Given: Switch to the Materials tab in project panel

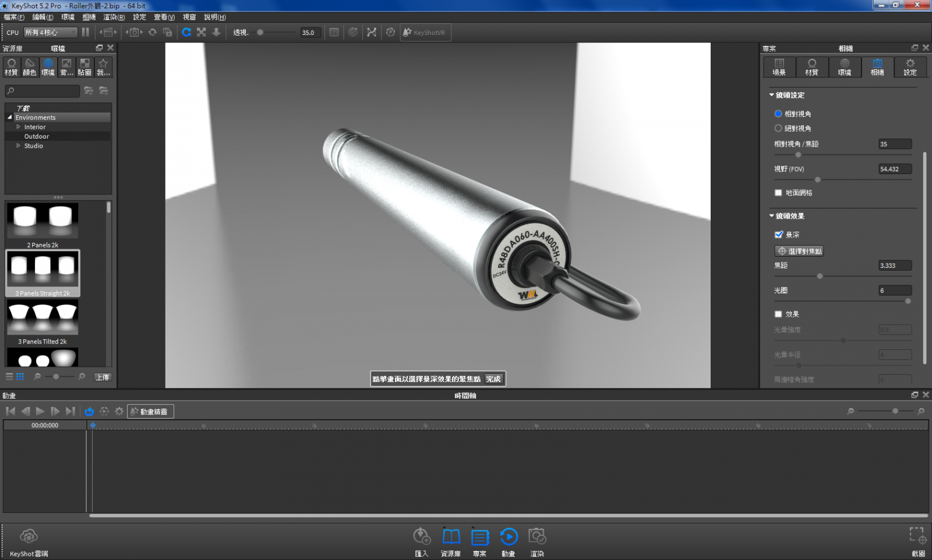Looking at the screenshot, I should pos(811,67).
